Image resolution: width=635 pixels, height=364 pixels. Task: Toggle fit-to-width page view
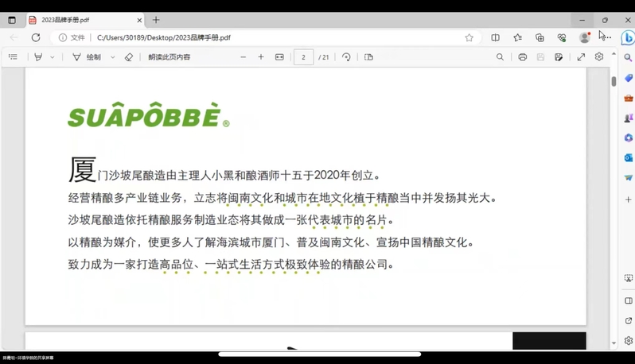(279, 57)
